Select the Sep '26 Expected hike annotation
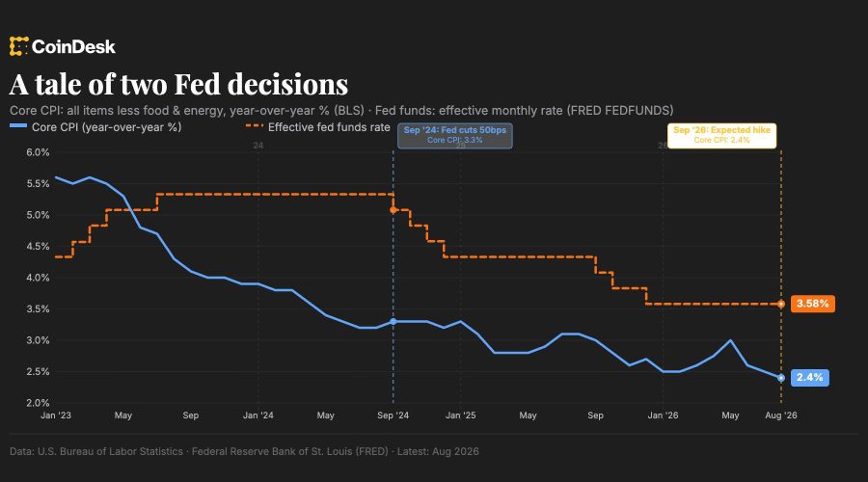The height and width of the screenshot is (482, 868). point(721,136)
